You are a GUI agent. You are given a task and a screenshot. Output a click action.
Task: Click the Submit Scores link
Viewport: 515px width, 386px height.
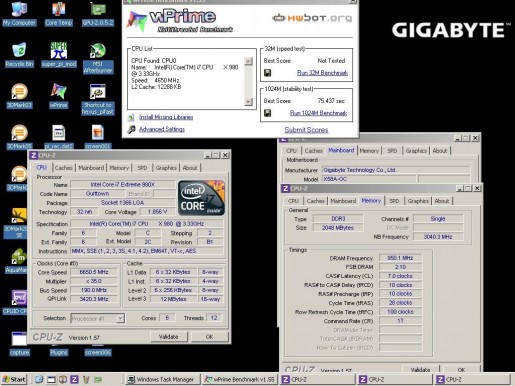(306, 130)
